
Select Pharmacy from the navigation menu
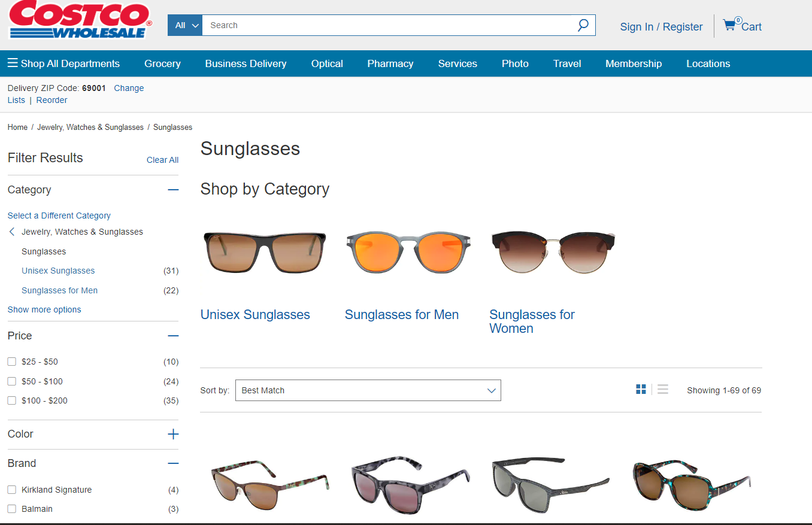(x=390, y=63)
